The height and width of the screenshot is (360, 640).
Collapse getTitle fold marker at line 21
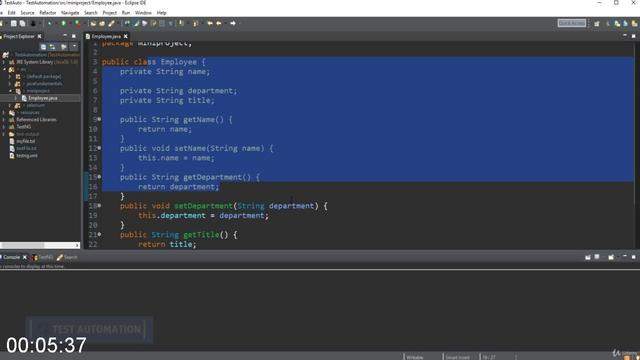pyautogui.click(x=99, y=234)
